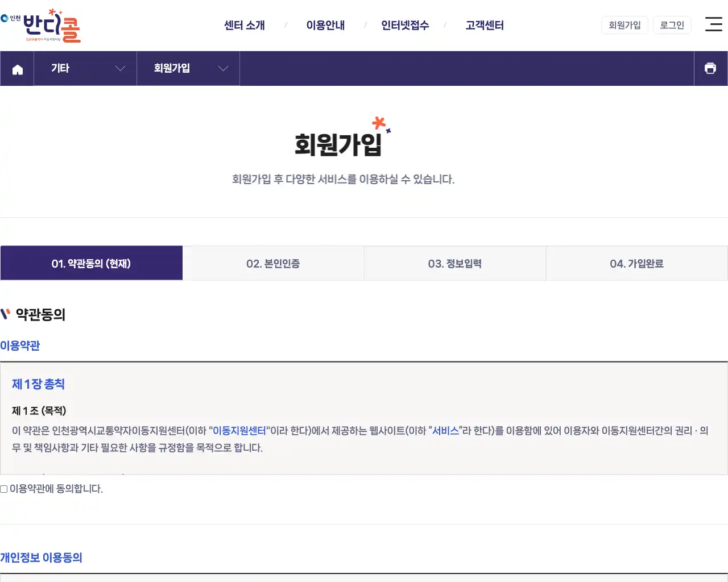The width and height of the screenshot is (728, 582).
Task: Select the 03. 정보입력 step tab
Action: point(455,263)
